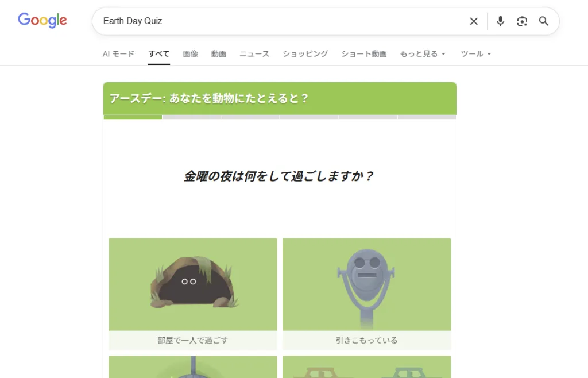
Task: Choose the cave with eyes illustration
Action: click(x=193, y=284)
